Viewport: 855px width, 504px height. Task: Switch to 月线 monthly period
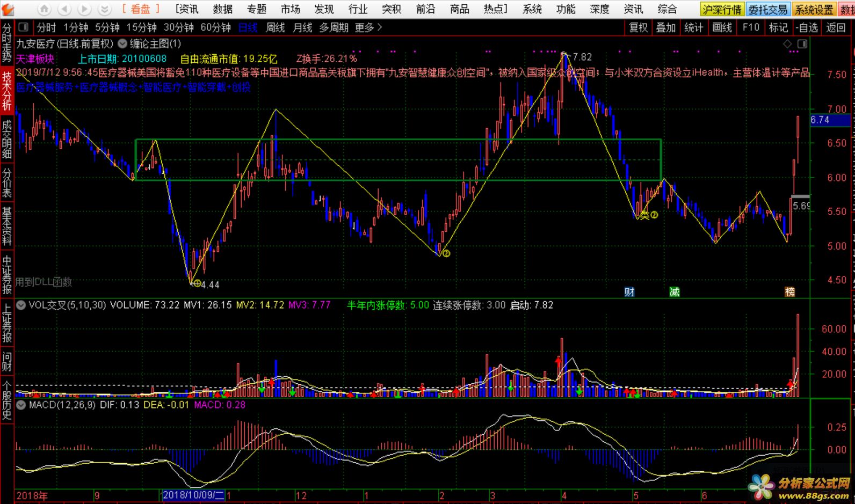click(x=302, y=27)
